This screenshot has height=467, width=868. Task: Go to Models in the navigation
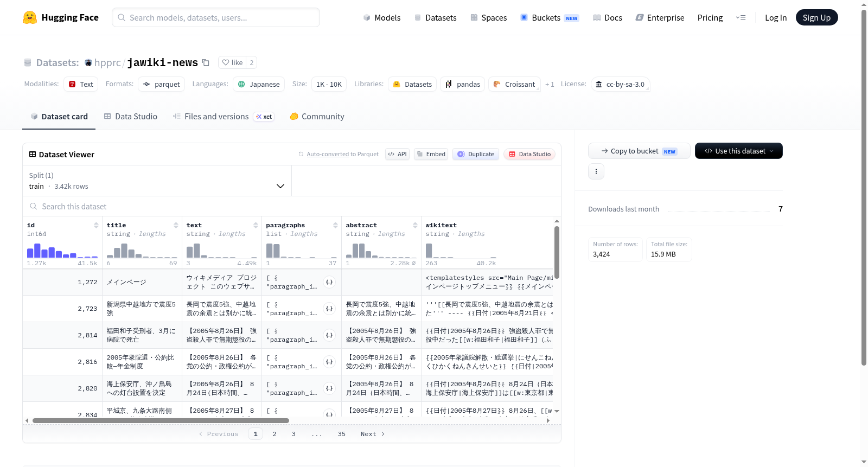(x=382, y=17)
